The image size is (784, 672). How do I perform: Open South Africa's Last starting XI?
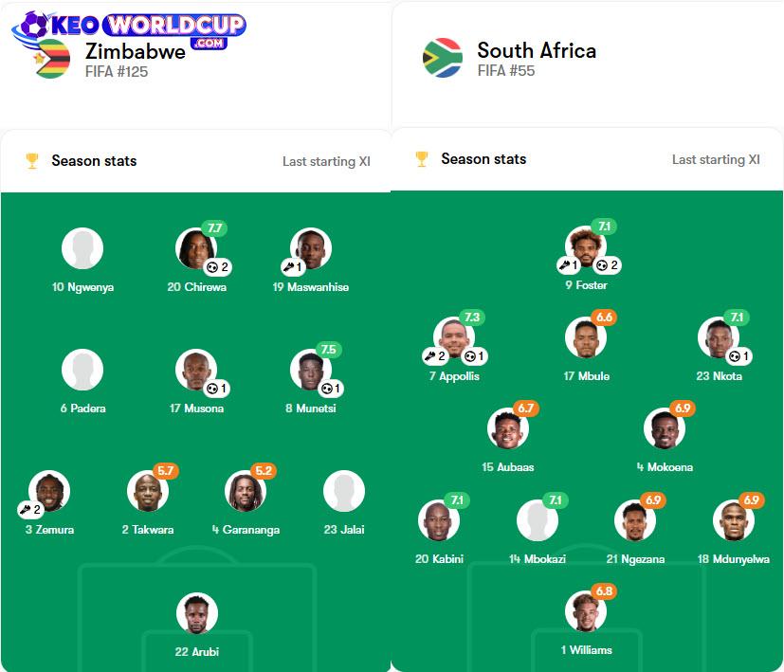716,159
